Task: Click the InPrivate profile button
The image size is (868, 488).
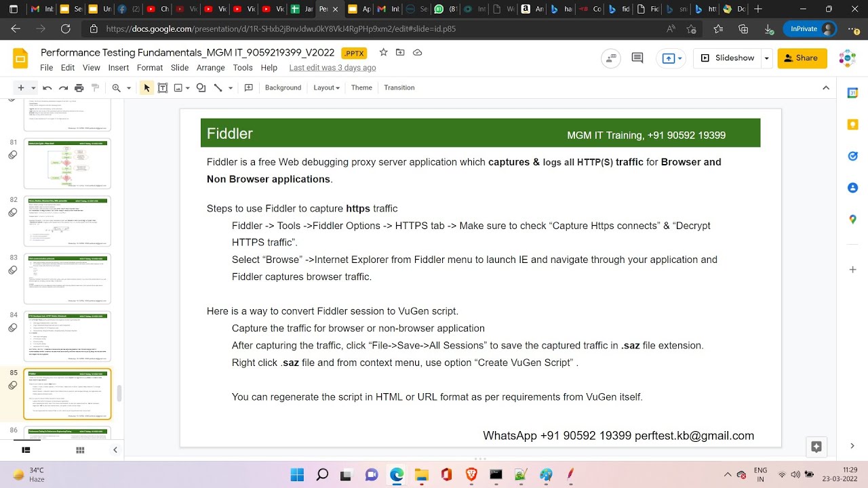Action: tap(809, 29)
